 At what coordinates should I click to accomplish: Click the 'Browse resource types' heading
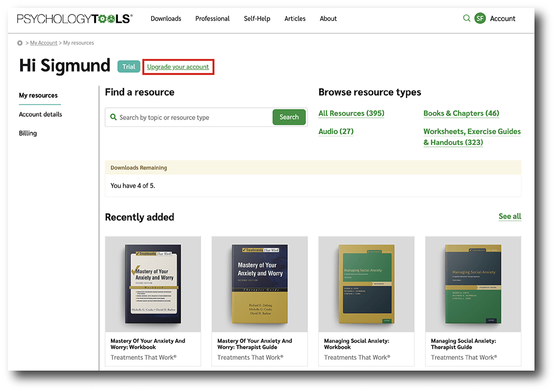click(370, 92)
